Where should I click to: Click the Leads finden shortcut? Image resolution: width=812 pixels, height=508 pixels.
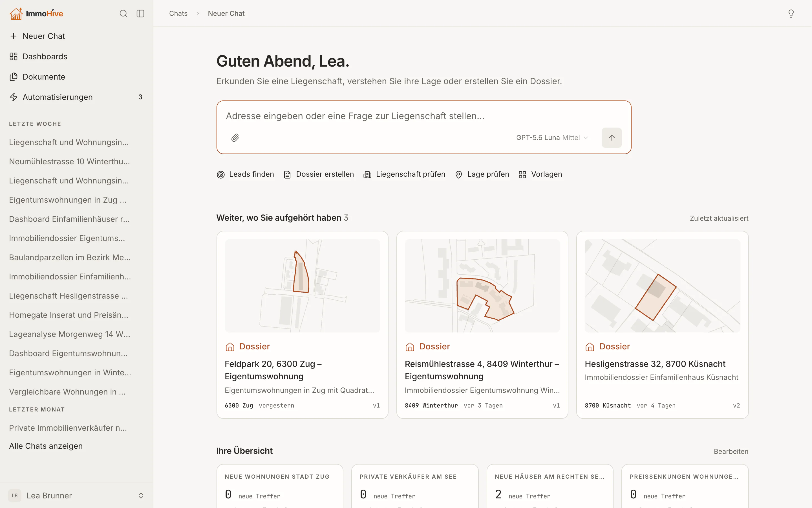(245, 174)
